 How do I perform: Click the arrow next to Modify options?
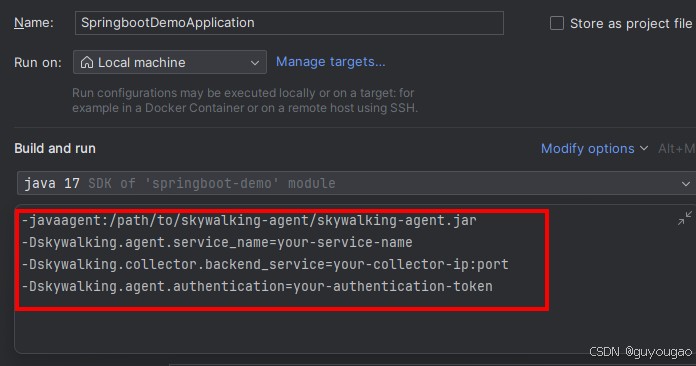tap(644, 148)
